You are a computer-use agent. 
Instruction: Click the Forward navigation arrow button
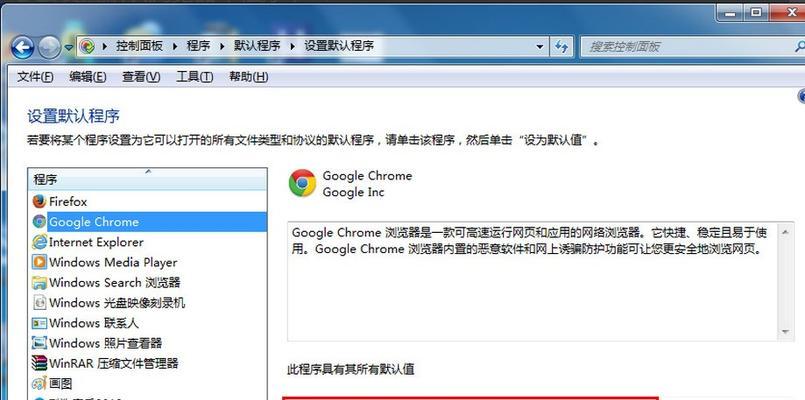pyautogui.click(x=50, y=47)
